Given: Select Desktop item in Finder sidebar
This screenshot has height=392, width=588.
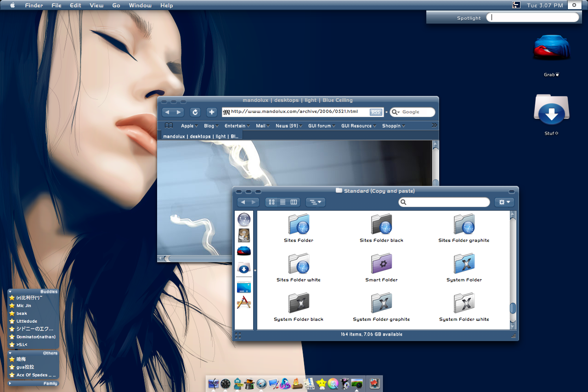Looking at the screenshot, I should [x=244, y=287].
